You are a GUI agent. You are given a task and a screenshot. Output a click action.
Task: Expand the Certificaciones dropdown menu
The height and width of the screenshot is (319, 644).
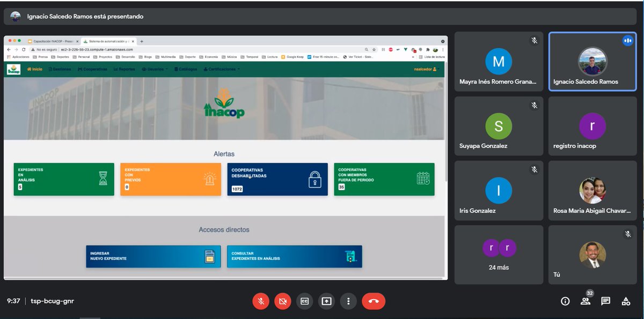tap(222, 69)
